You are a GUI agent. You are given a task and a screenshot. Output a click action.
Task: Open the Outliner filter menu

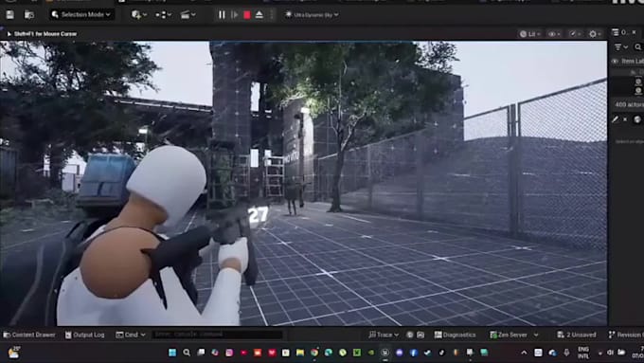620,47
